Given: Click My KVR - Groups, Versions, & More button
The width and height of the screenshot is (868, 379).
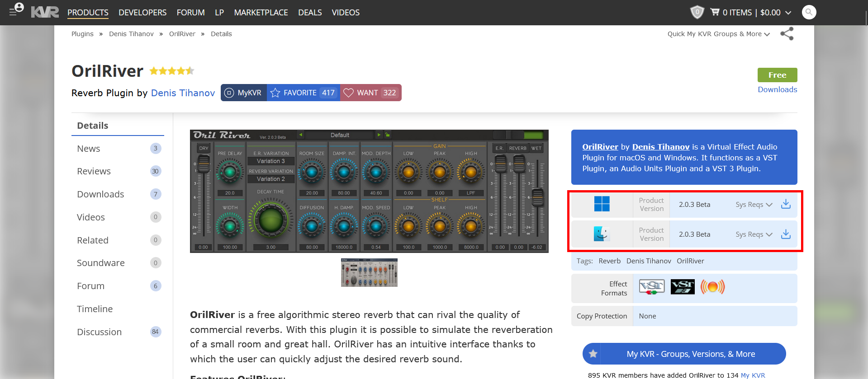Looking at the screenshot, I should [684, 354].
